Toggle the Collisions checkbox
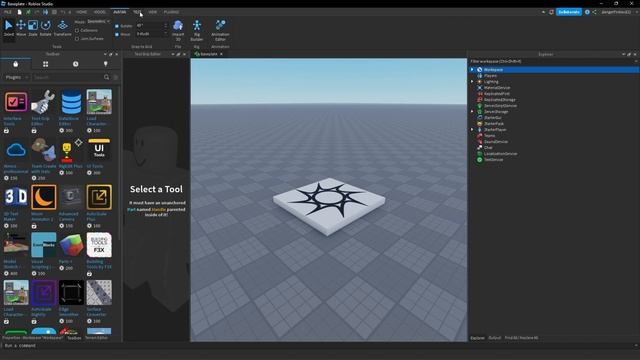 77,31
